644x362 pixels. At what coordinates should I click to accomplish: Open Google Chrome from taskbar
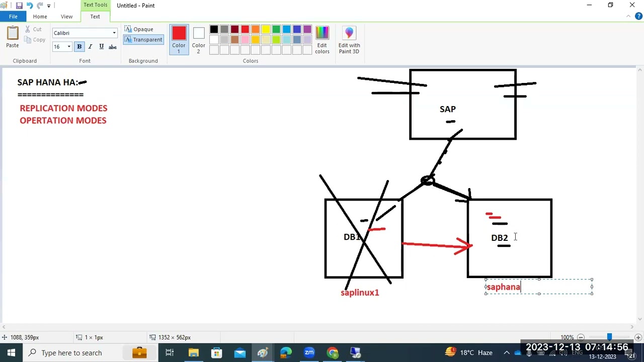click(332, 353)
